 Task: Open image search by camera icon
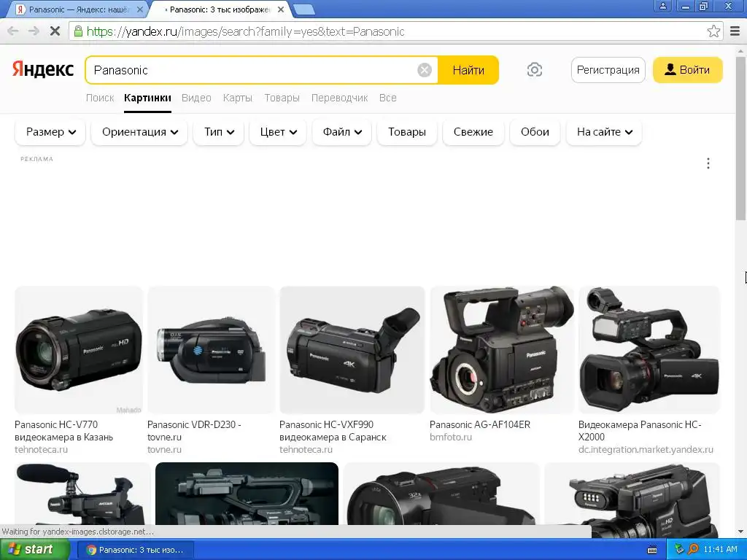click(x=535, y=70)
